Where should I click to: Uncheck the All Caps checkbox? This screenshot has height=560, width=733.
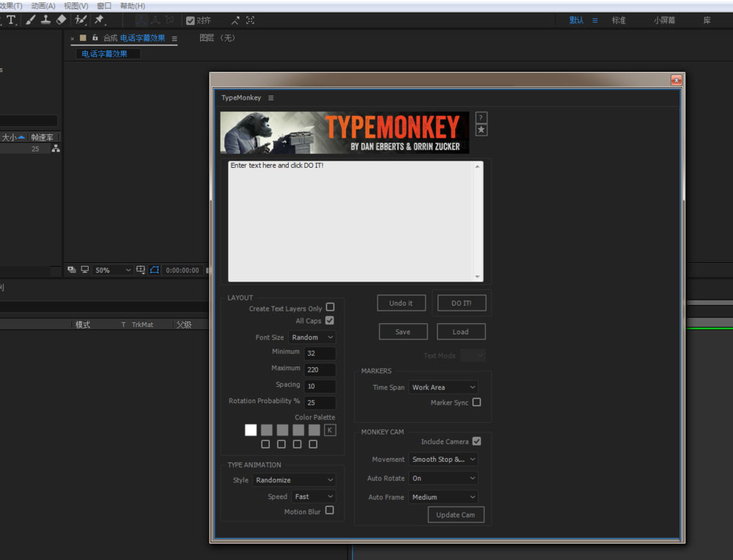pos(330,321)
